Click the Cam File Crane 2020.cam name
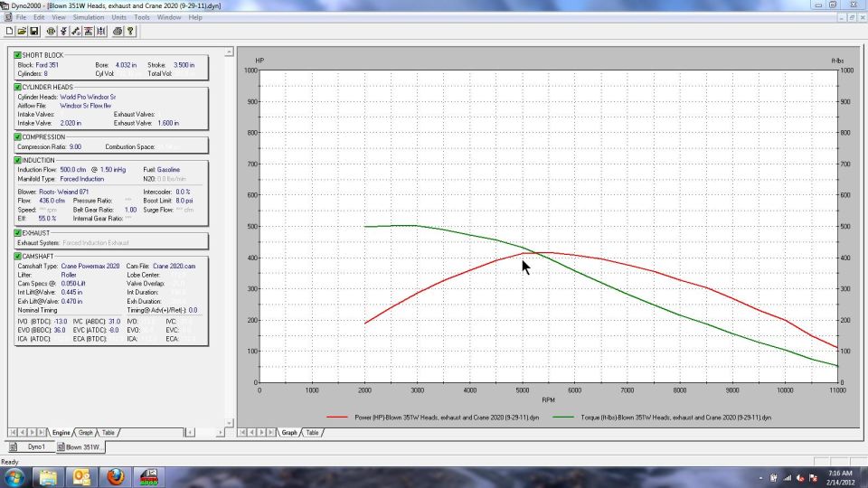This screenshot has width=868, height=488. point(174,266)
